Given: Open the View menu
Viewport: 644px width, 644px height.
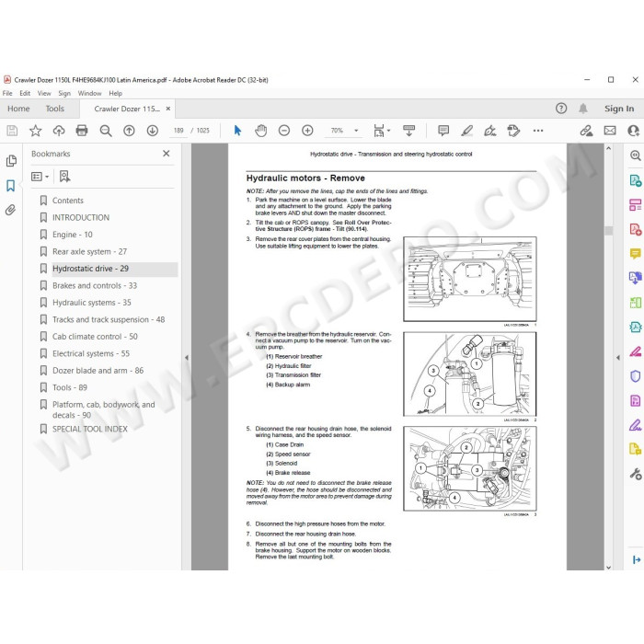Looking at the screenshot, I should tap(44, 93).
